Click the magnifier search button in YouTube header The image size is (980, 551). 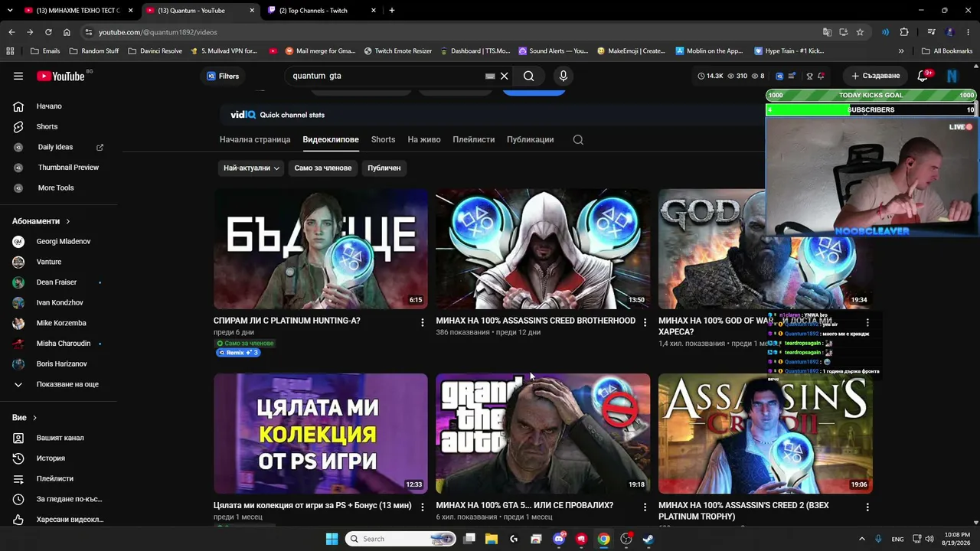pos(529,76)
